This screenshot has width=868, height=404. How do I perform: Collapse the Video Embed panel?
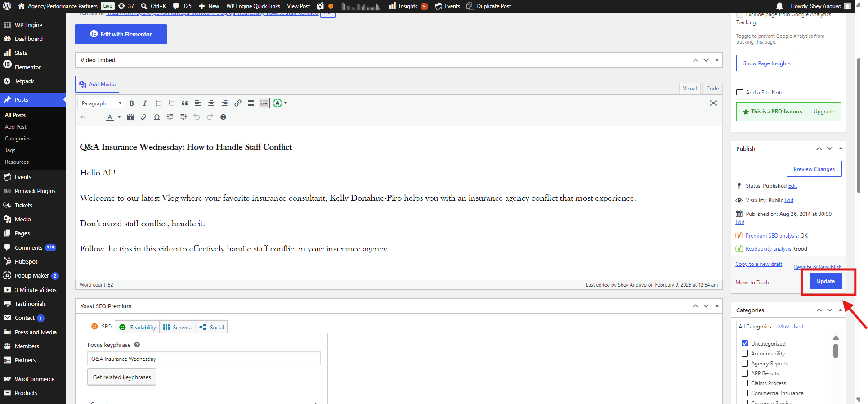click(x=717, y=60)
